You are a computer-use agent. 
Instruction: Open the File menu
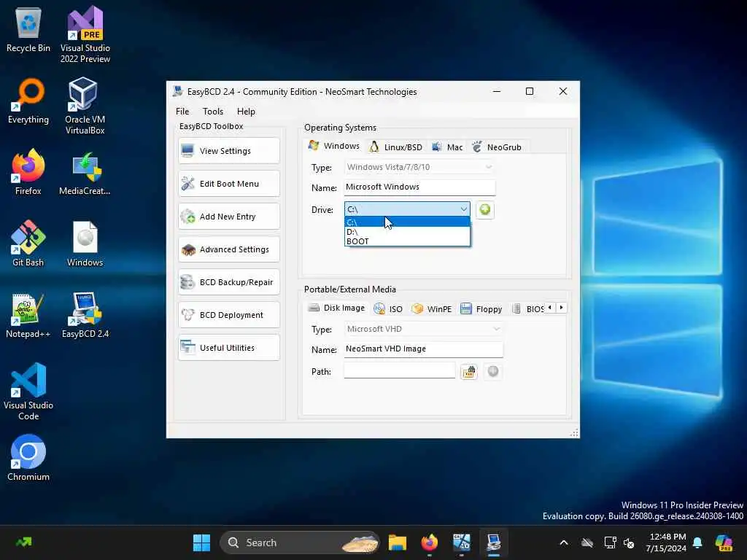[x=182, y=112]
